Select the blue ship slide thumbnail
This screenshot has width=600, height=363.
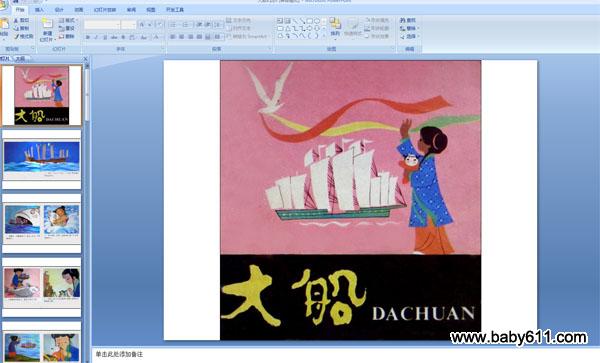(41, 160)
